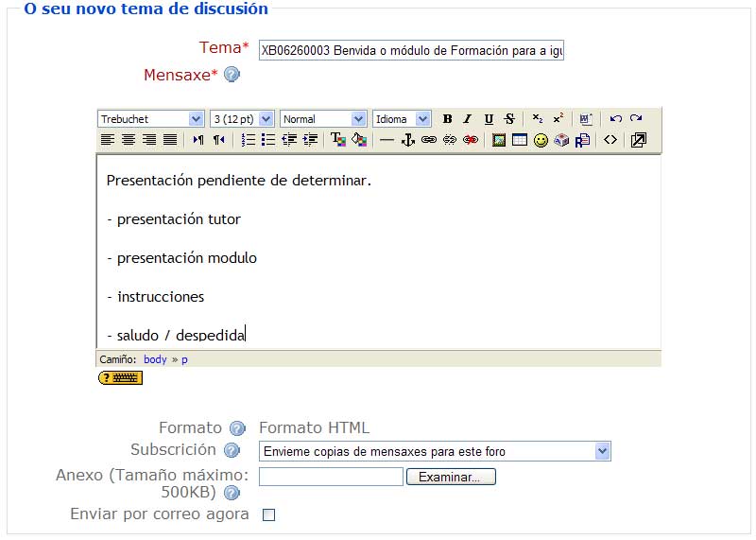Open help icon next to Mensaxe
The height and width of the screenshot is (540, 756).
click(232, 75)
